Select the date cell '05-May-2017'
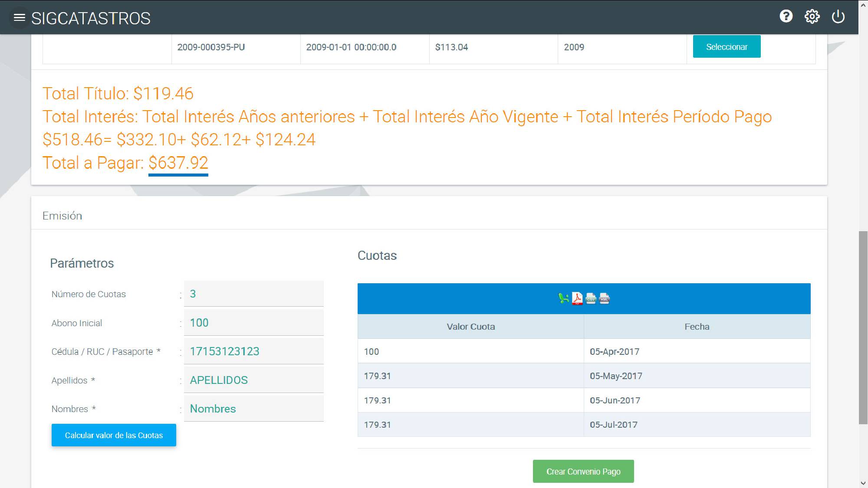 coord(697,376)
